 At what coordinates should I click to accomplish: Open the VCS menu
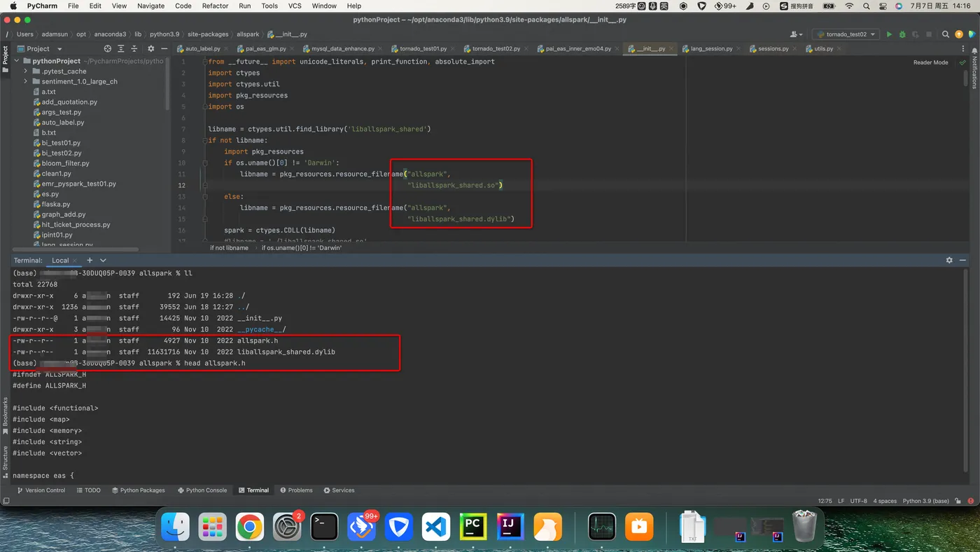click(x=295, y=6)
